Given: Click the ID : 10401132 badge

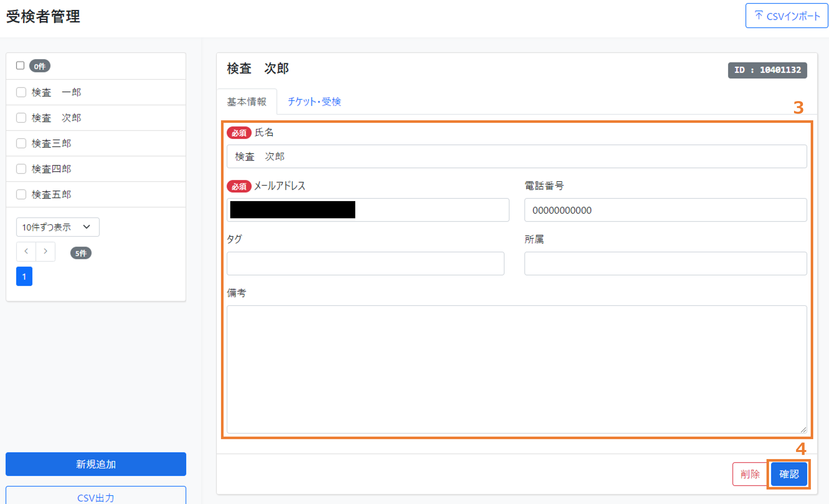Looking at the screenshot, I should (767, 70).
